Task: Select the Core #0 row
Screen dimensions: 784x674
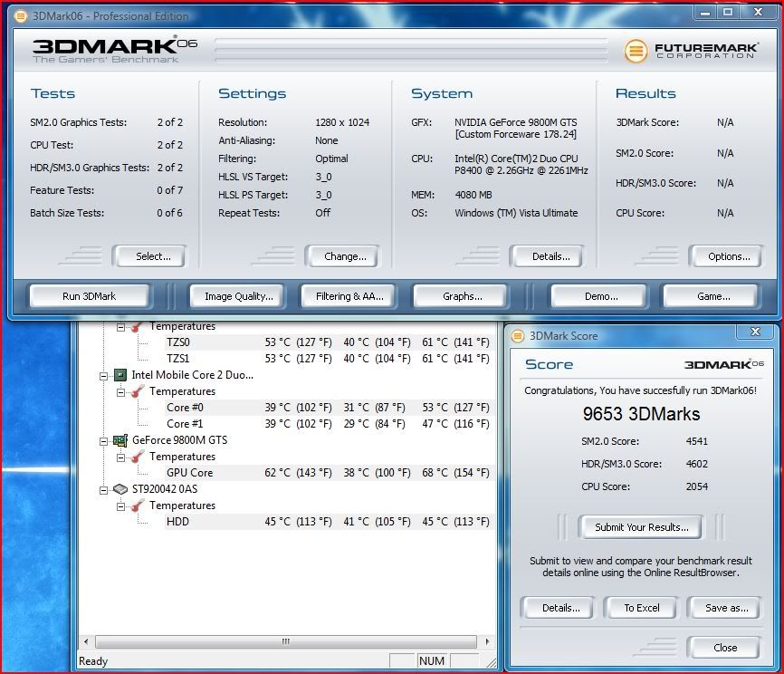Action: click(x=329, y=408)
